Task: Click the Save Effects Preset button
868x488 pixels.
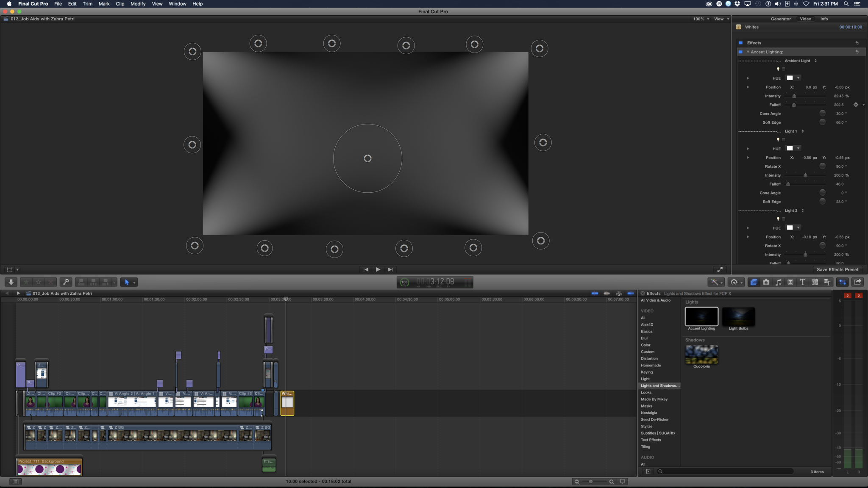Action: point(837,270)
